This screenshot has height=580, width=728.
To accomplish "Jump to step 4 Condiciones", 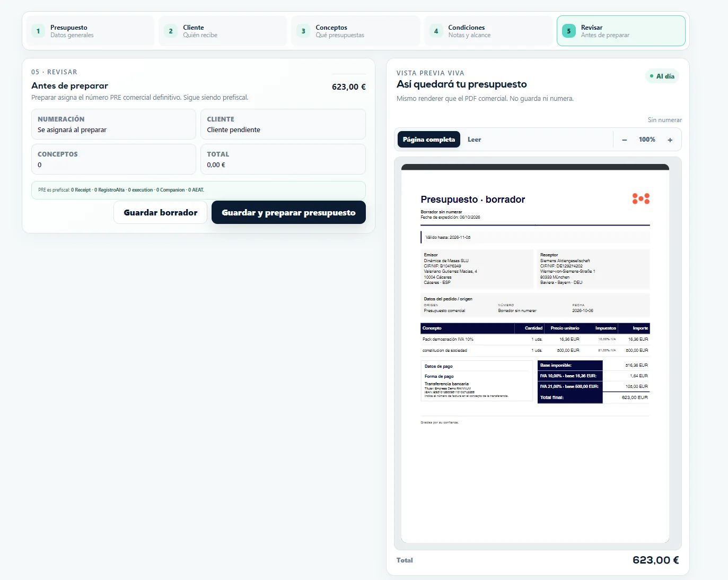I will (488, 31).
